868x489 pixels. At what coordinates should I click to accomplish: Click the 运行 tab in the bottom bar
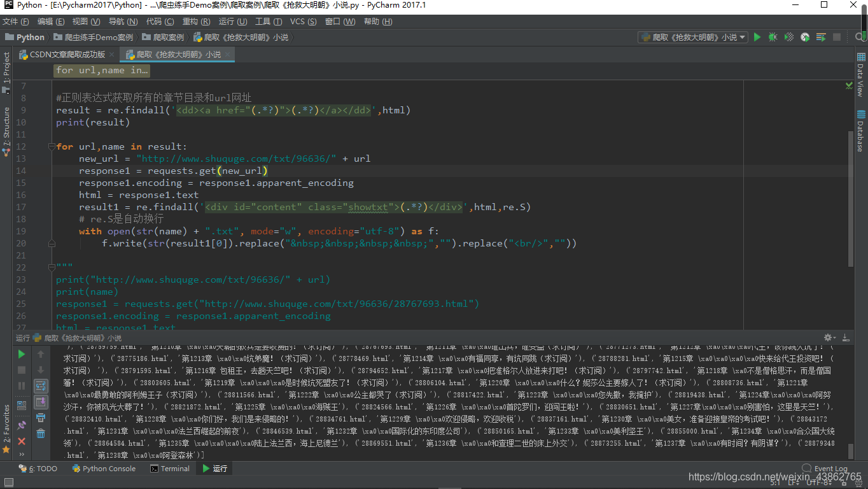[x=215, y=469]
